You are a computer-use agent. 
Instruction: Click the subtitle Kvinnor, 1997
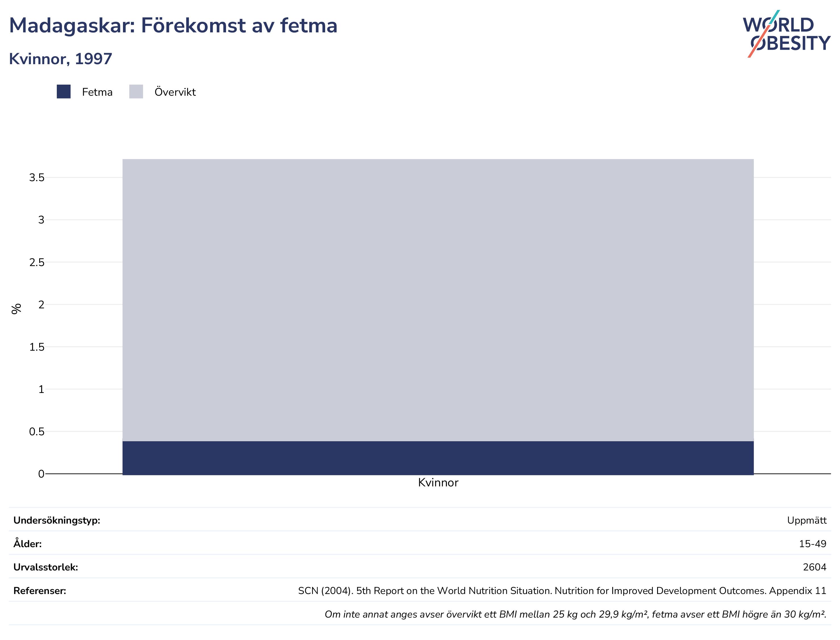coord(60,59)
